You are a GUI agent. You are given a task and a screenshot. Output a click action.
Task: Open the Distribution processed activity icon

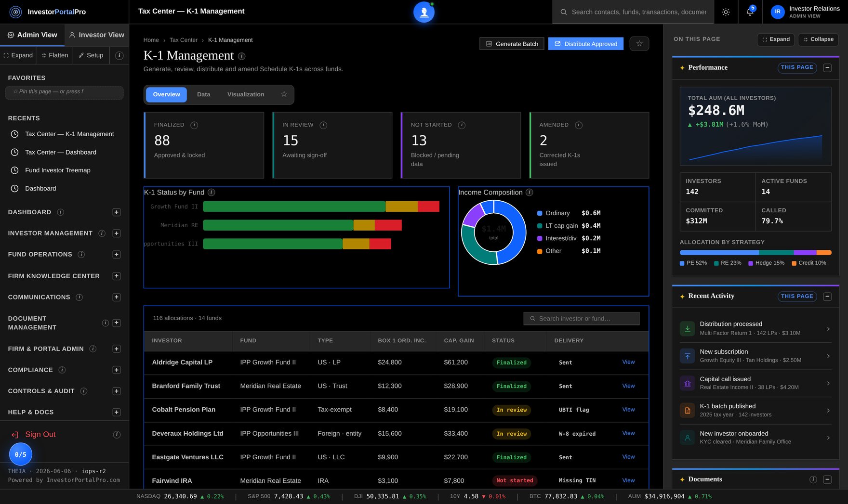click(x=688, y=329)
